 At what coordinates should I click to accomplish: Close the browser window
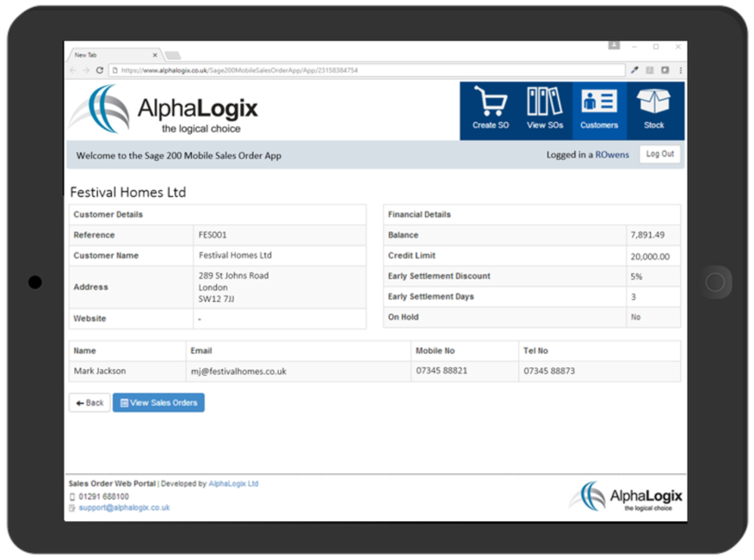click(x=677, y=46)
